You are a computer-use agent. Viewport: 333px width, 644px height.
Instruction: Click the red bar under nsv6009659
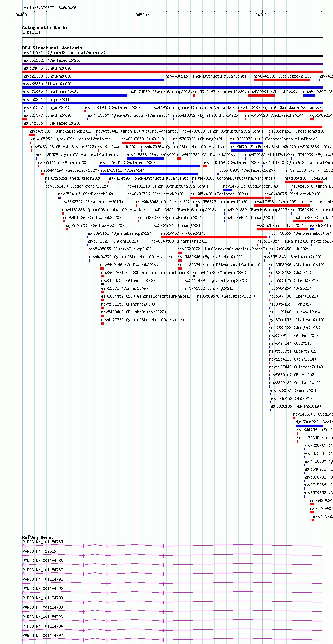pyautogui.click(x=141, y=143)
